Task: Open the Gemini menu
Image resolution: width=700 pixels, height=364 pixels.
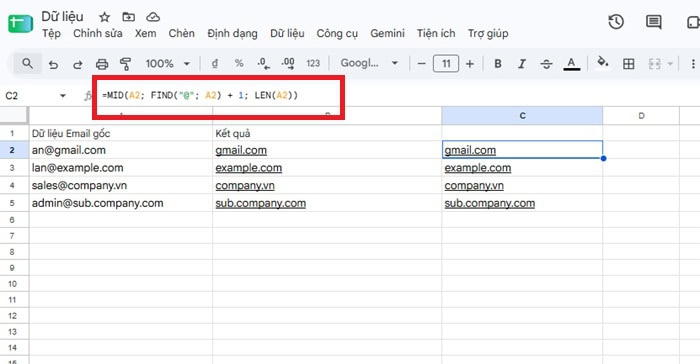Action: coord(387,33)
